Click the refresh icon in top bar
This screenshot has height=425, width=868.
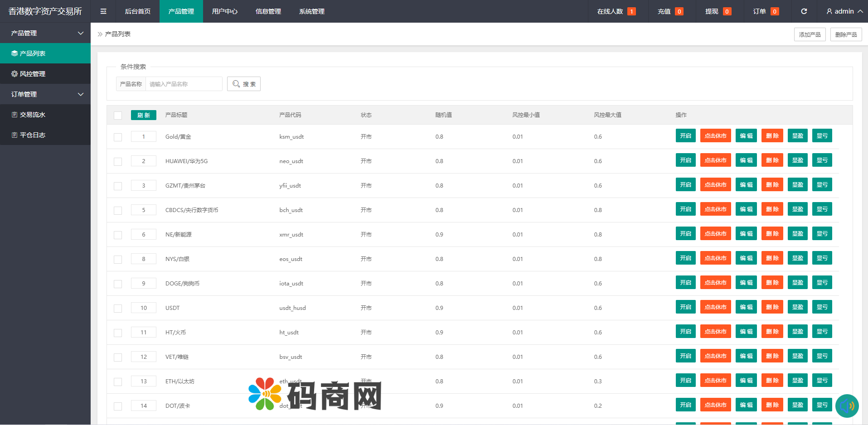coord(804,11)
